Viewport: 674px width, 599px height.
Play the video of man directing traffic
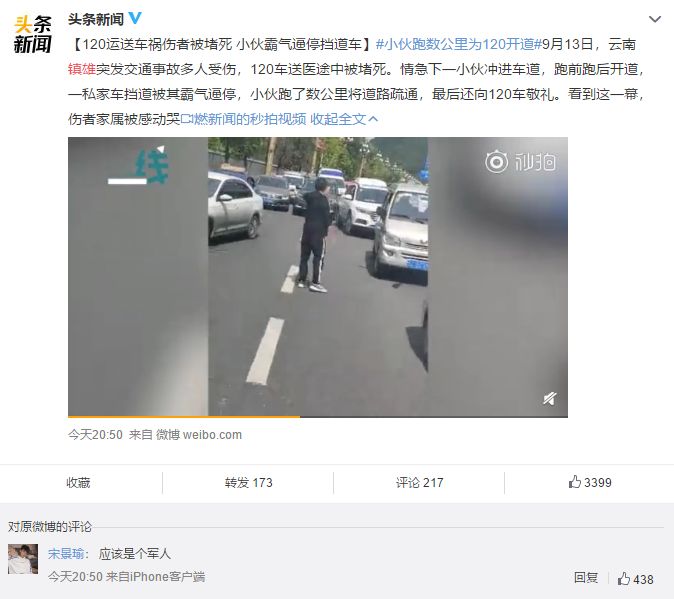[x=318, y=276]
